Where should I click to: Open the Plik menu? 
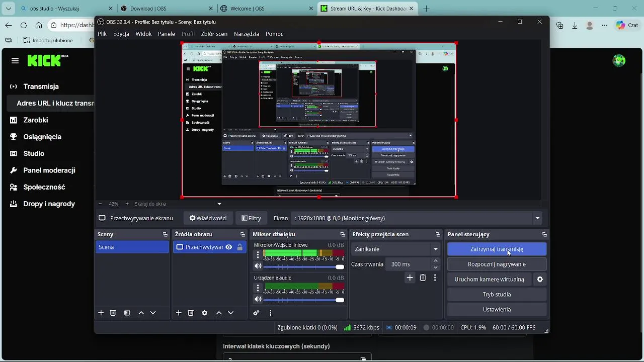(x=102, y=34)
